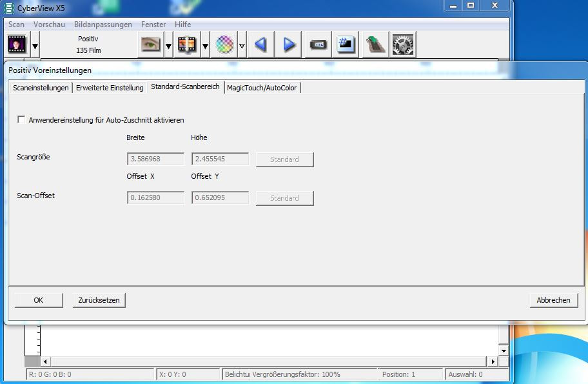Click the Abbrechen button
Image resolution: width=588 pixels, height=384 pixels.
(x=553, y=300)
